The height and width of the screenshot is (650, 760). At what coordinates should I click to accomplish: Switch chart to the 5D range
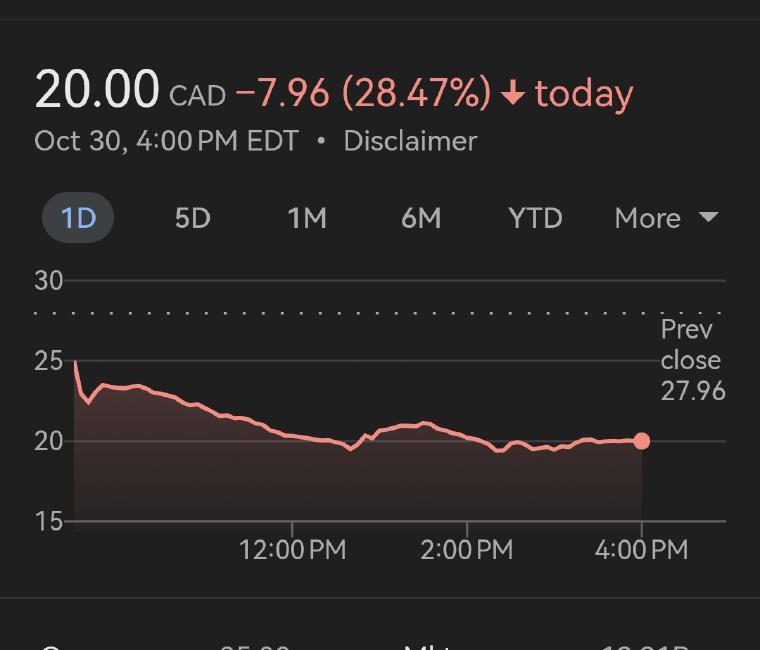[193, 218]
